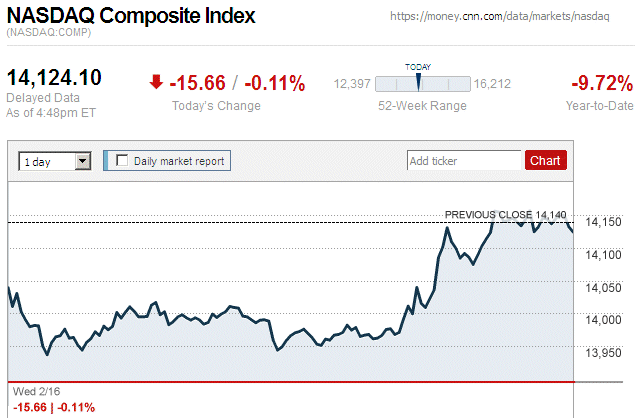Click the NASDAQ Composite Index heading
640x420 pixels.
coord(131,17)
